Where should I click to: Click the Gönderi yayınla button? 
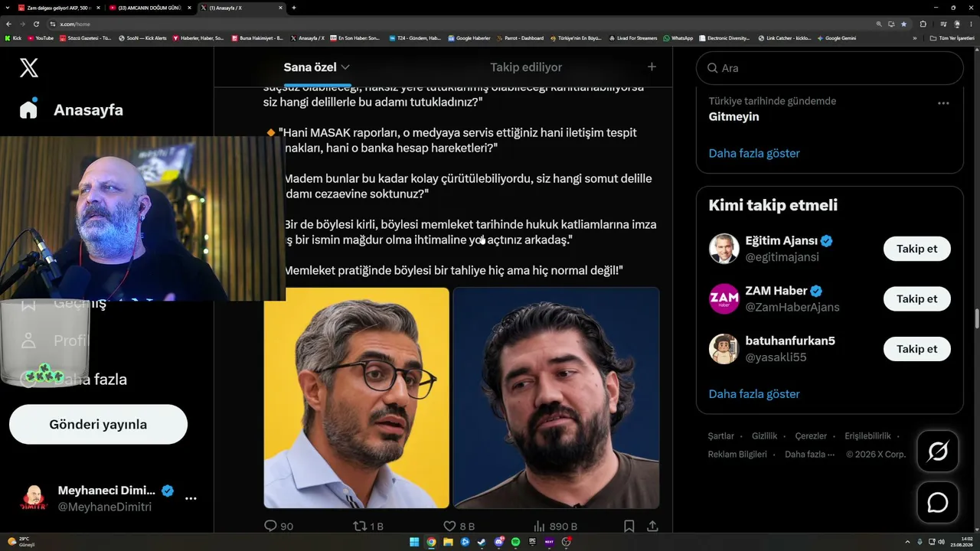pos(98,425)
